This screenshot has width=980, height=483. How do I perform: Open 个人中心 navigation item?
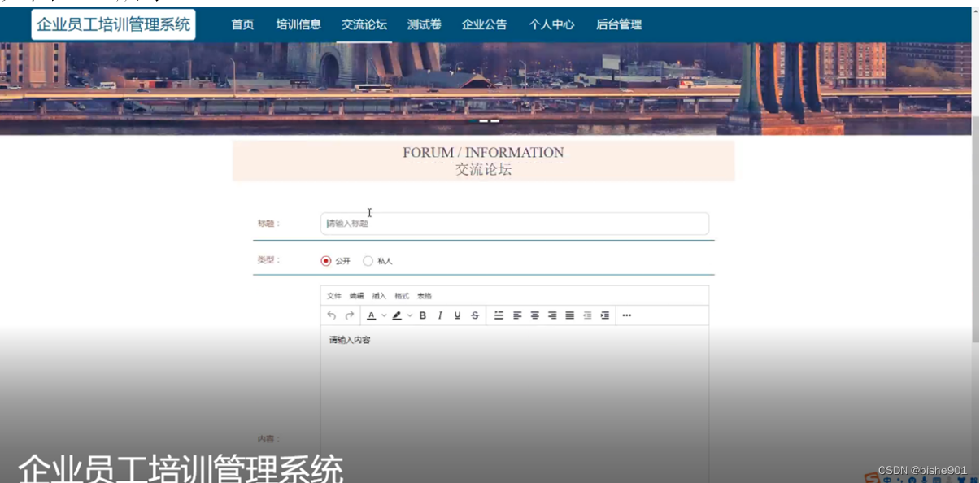pos(551,24)
